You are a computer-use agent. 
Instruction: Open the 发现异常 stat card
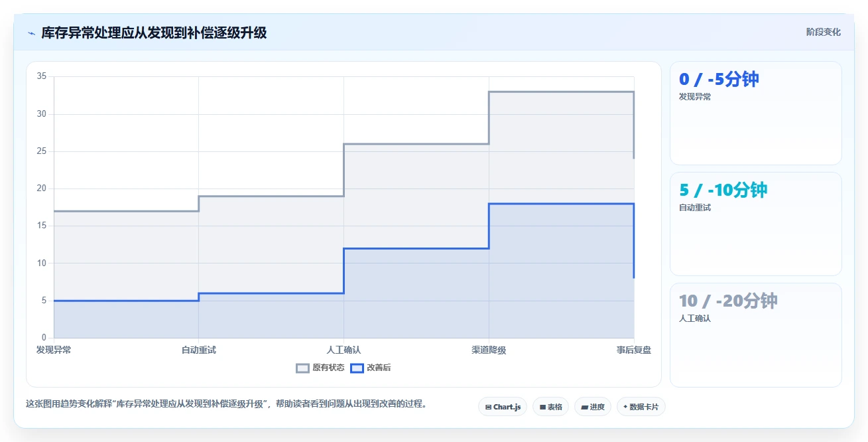click(756, 113)
